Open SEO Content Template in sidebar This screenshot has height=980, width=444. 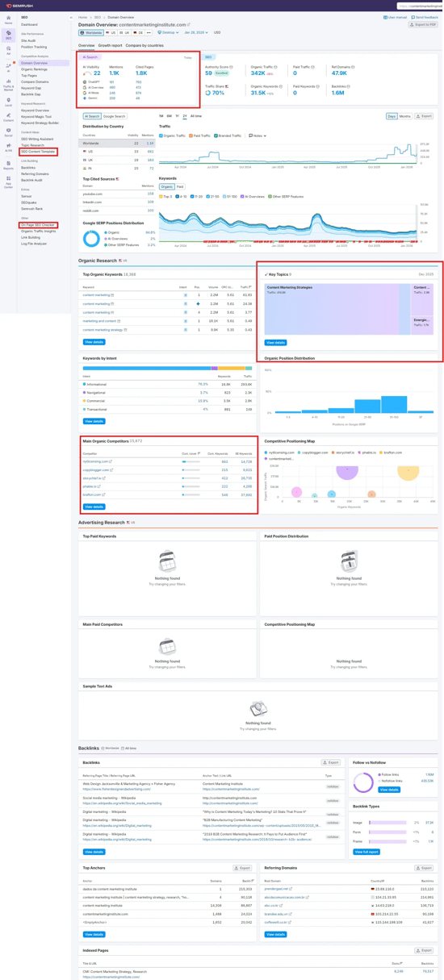coord(39,152)
